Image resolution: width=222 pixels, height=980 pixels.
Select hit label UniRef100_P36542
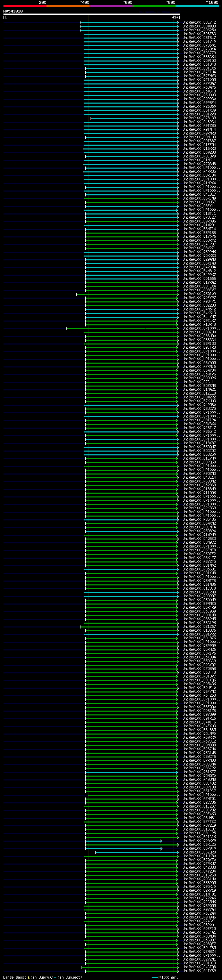click(x=199, y=431)
